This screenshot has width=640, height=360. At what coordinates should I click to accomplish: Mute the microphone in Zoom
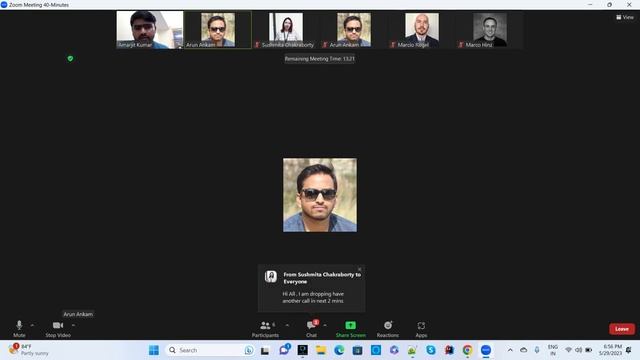click(x=19, y=329)
